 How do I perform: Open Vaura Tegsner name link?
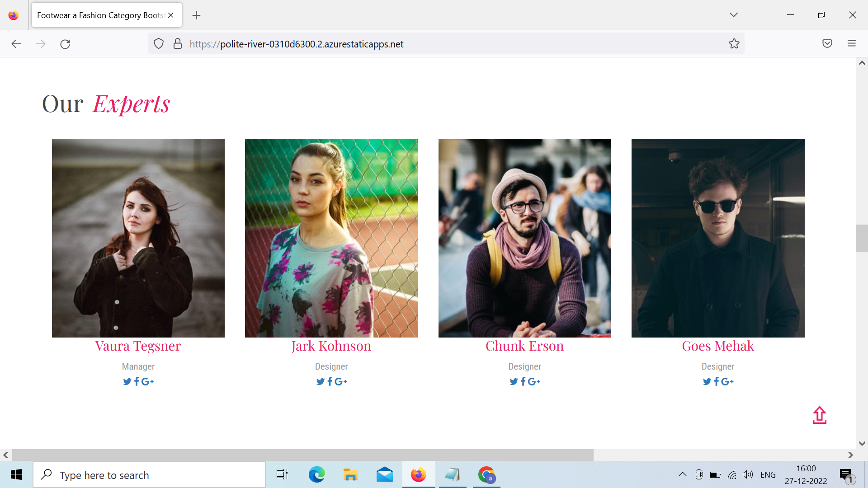(x=138, y=346)
